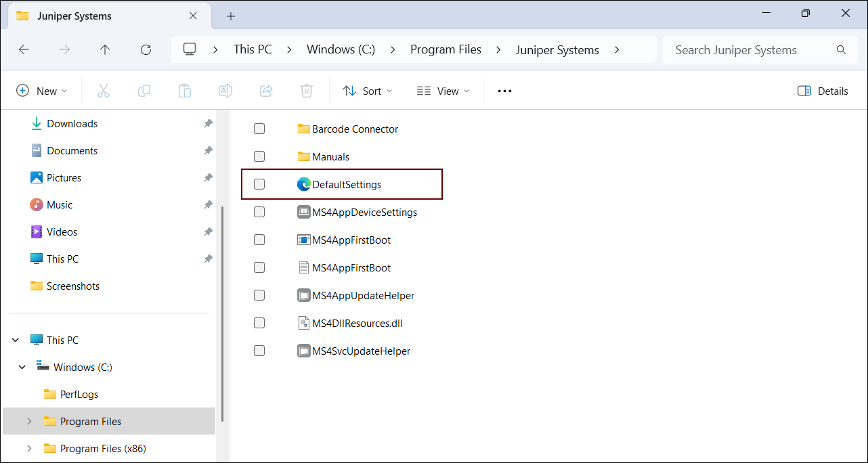Screen dimensions: 868x463
Task: Expand the Program Files tree node
Action: (x=29, y=421)
